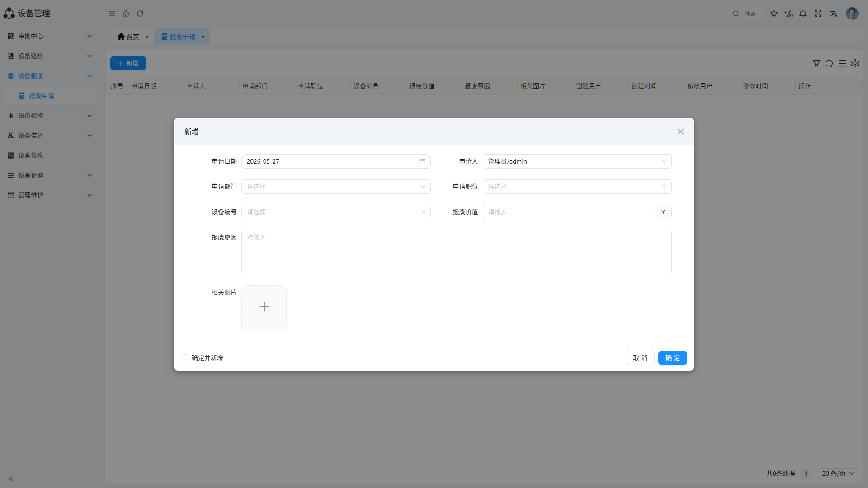
Task: Open the notifications bell
Action: pos(803,14)
